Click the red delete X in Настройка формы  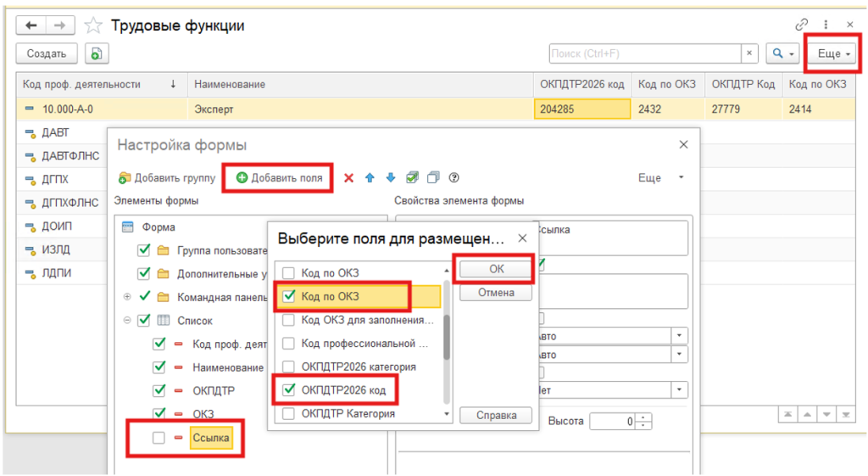pyautogui.click(x=348, y=177)
